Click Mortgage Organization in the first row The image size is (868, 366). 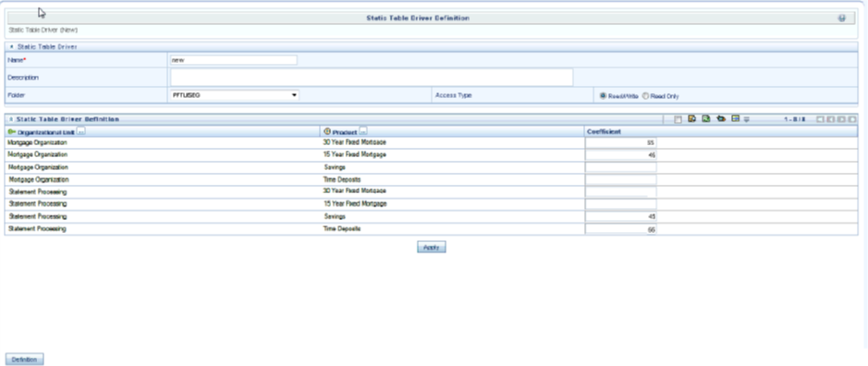pos(37,143)
